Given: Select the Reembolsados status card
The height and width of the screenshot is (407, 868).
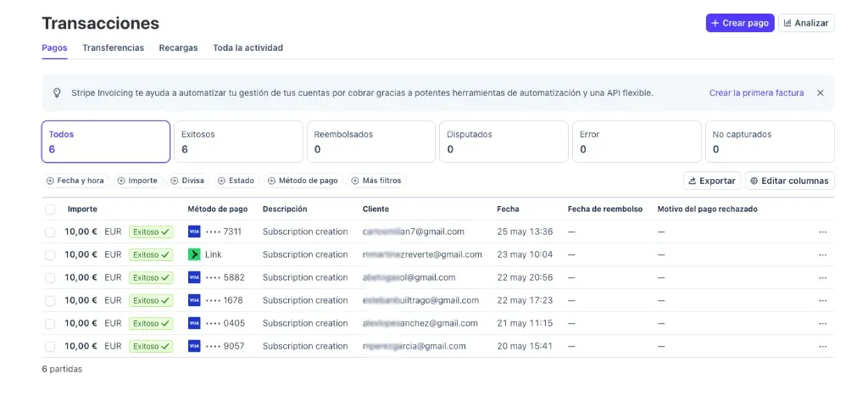Looking at the screenshot, I should tap(371, 142).
